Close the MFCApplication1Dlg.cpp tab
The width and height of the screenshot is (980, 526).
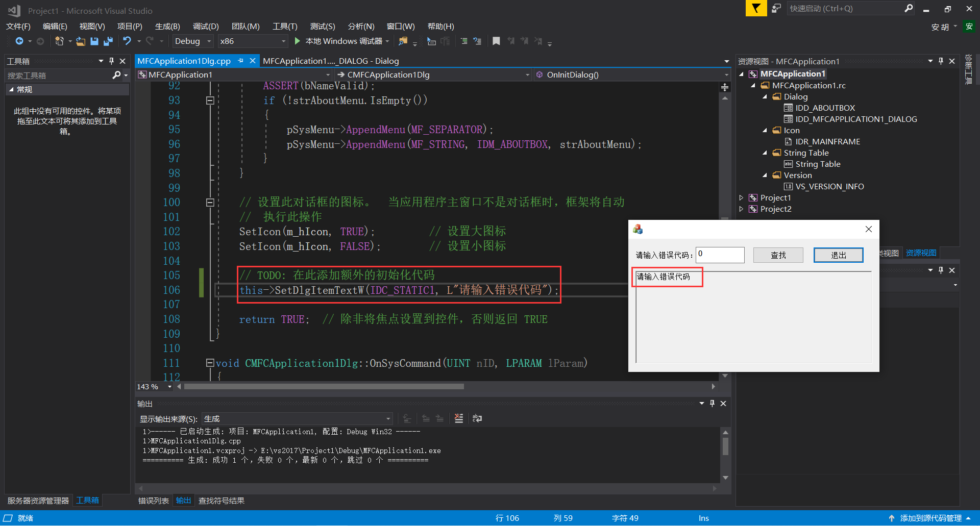click(252, 61)
